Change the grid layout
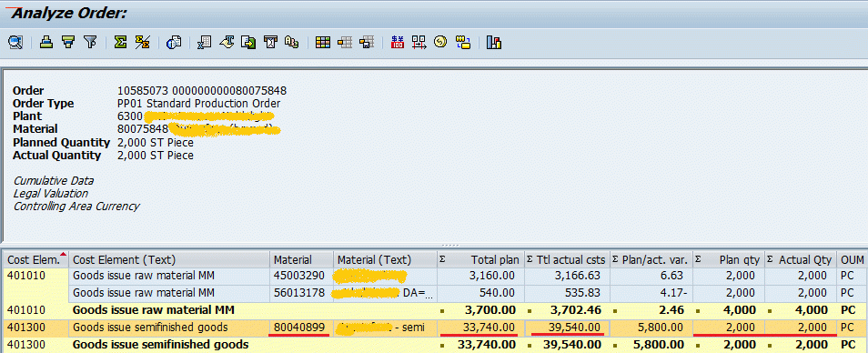The height and width of the screenshot is (353, 868). (x=323, y=42)
